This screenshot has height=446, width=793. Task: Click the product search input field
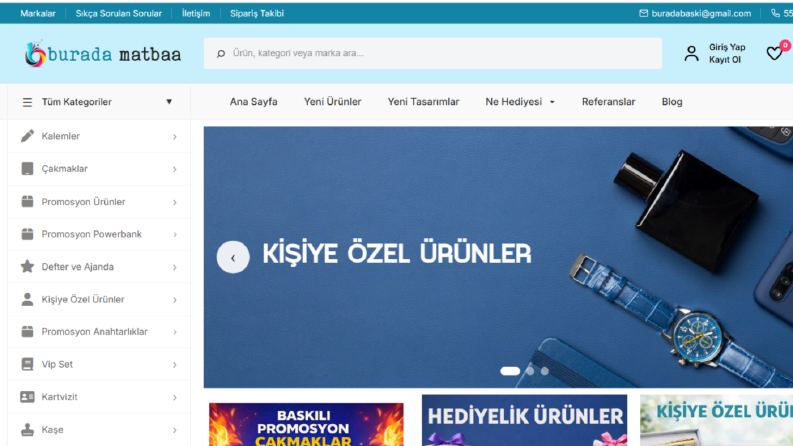point(432,53)
